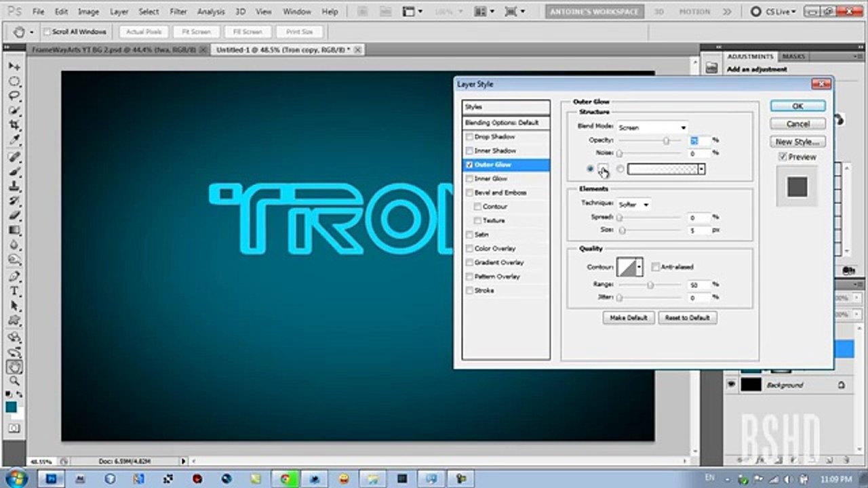Open the File menu
The width and height of the screenshot is (868, 488).
point(38,12)
